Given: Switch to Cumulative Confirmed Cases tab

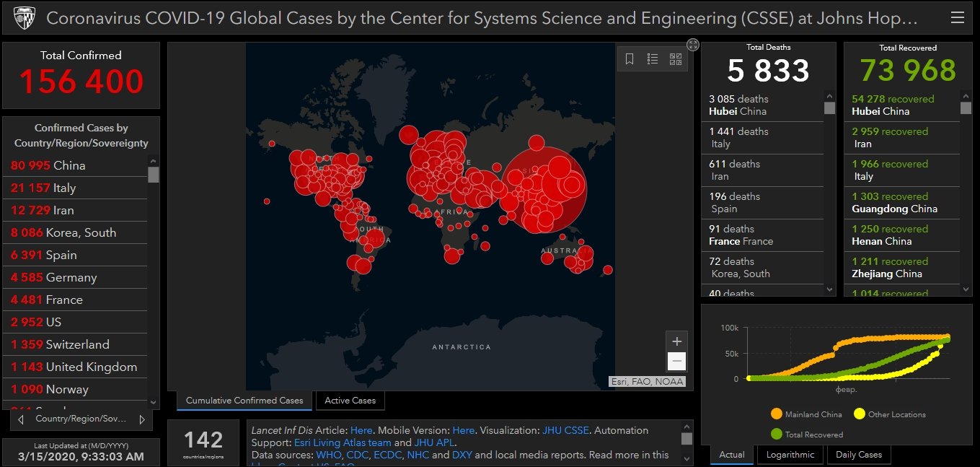Looking at the screenshot, I should (244, 401).
